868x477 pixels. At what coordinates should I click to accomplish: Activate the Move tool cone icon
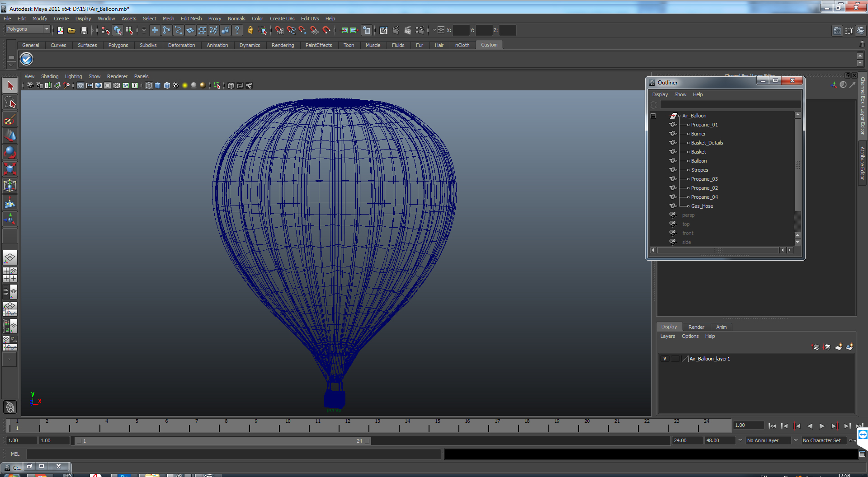pyautogui.click(x=10, y=136)
